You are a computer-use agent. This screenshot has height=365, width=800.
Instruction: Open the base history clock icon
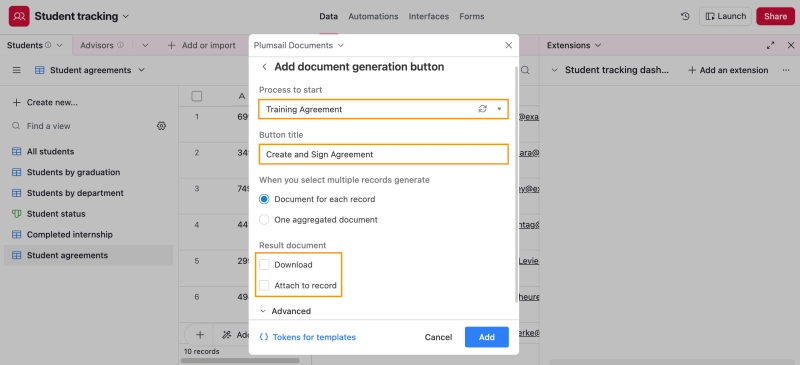pyautogui.click(x=685, y=16)
